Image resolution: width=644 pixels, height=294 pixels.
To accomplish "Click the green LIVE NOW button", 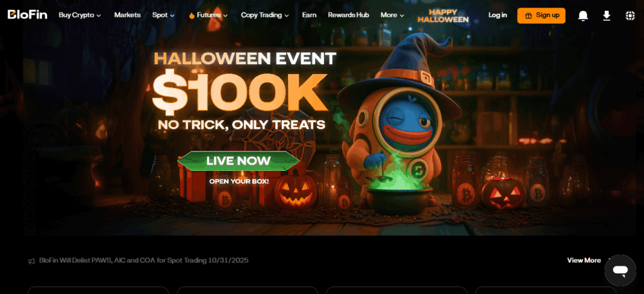I will click(238, 161).
